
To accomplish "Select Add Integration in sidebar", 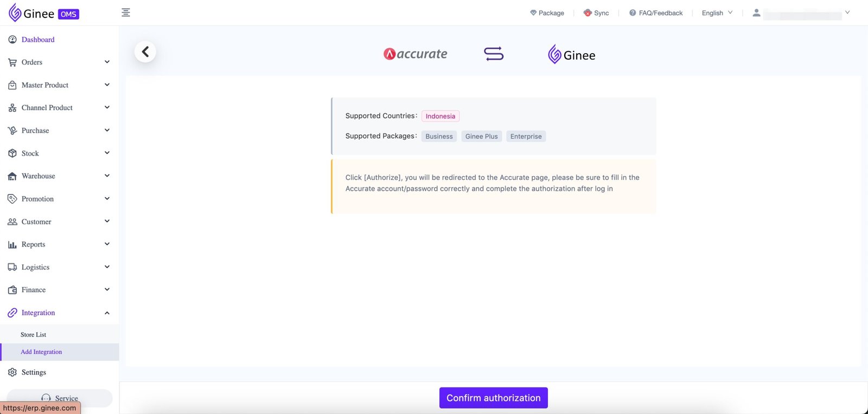I will [x=41, y=352].
